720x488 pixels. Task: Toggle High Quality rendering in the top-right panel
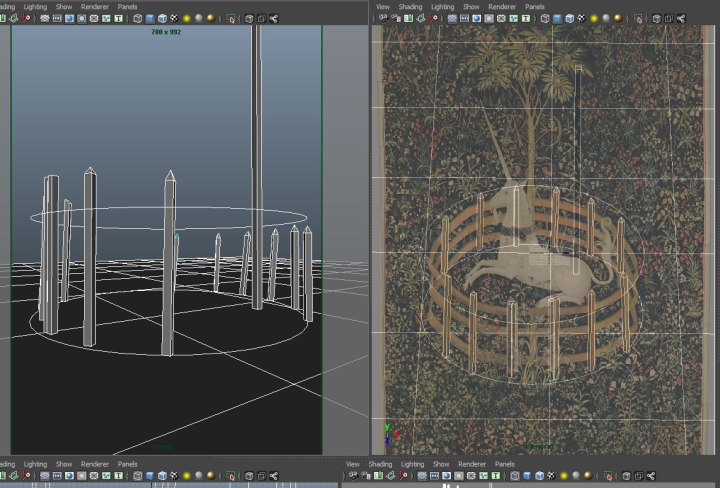pyautogui.click(x=618, y=18)
